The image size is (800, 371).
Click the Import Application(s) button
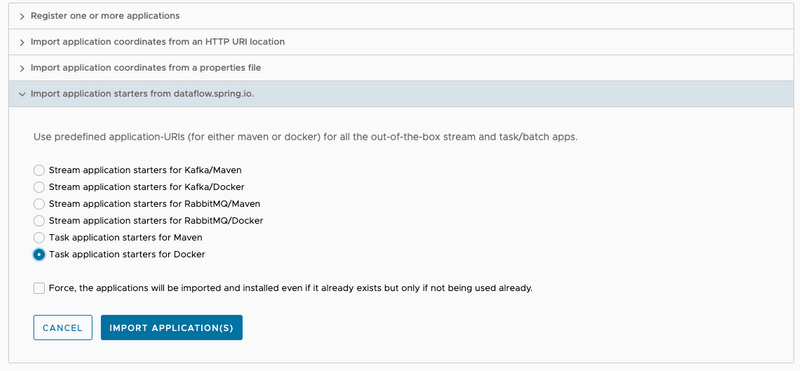point(171,328)
